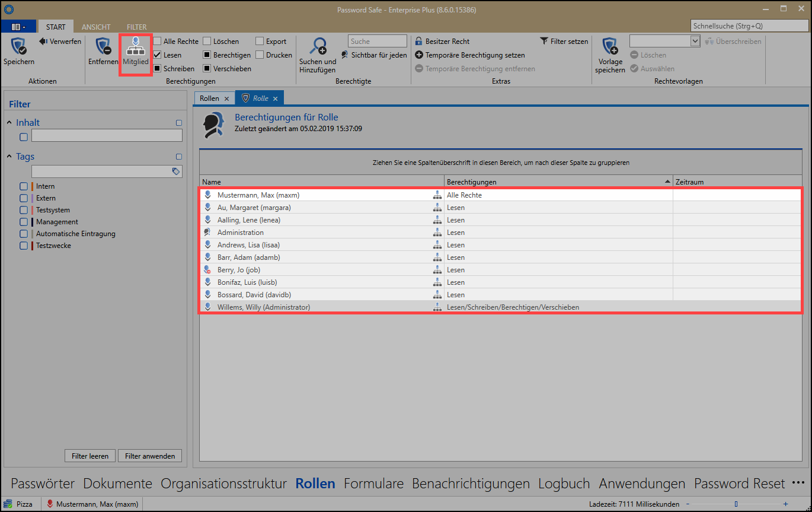Enable the Export checkbox
Image resolution: width=812 pixels, height=512 pixels.
(x=260, y=42)
